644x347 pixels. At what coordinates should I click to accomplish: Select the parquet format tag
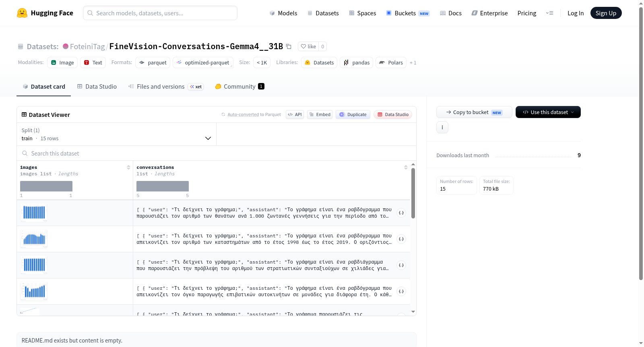tap(153, 62)
